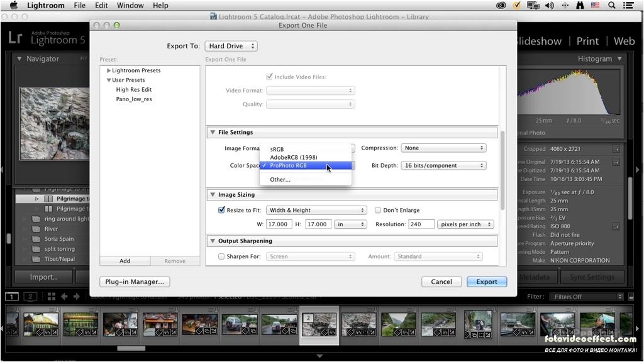This screenshot has width=644, height=362.
Task: Open the Width & Height dropdown
Action: (316, 210)
